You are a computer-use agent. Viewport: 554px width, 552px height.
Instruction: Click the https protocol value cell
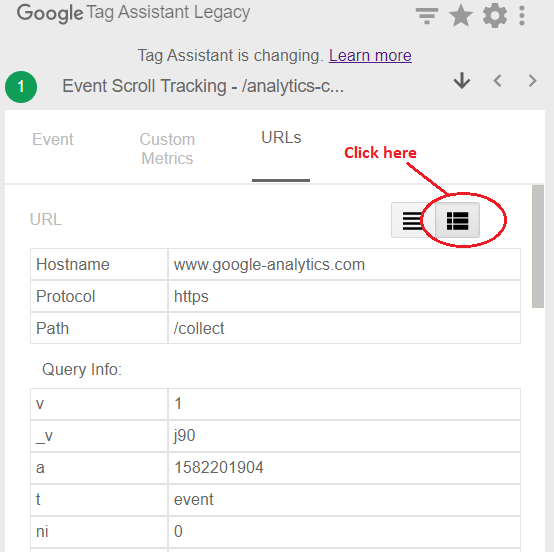coord(344,296)
